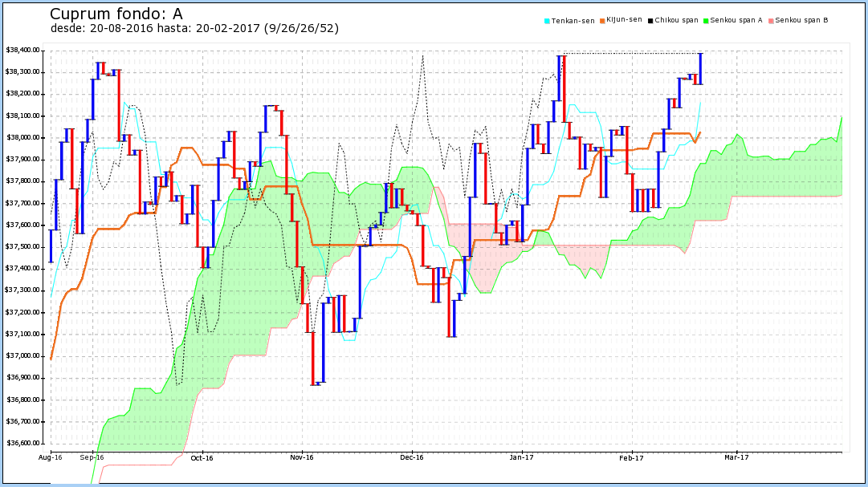Click the "$38,300.00" price axis label

point(22,72)
